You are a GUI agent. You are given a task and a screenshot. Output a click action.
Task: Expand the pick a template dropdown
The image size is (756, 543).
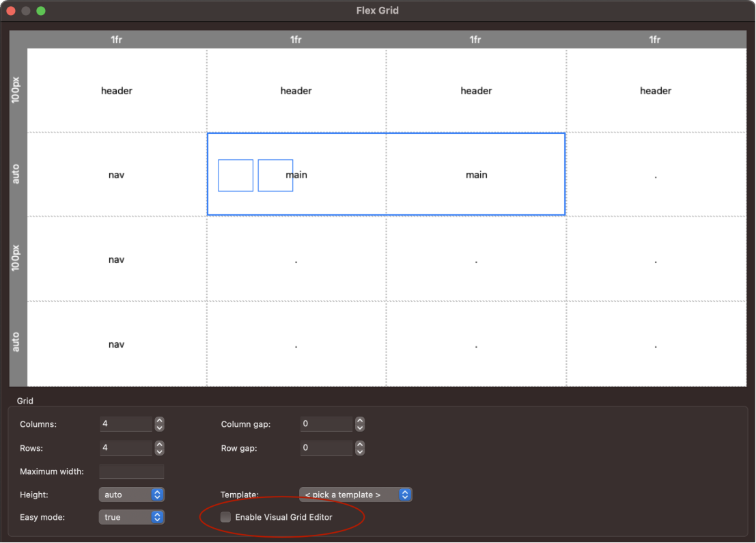click(355, 495)
